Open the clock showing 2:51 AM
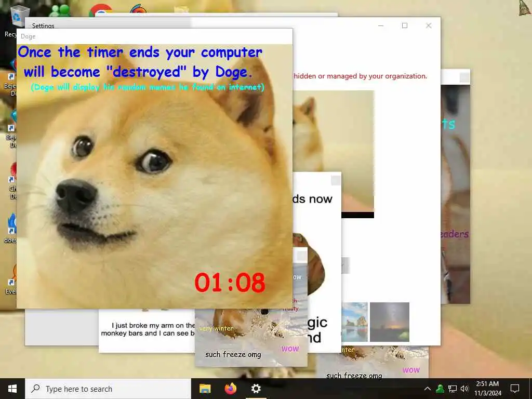Image resolution: width=532 pixels, height=399 pixels. coord(487,389)
